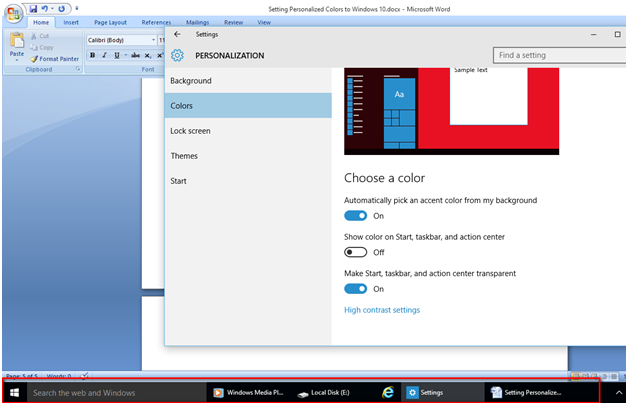This screenshot has height=405, width=628.
Task: Apply bold formatting in Word
Action: (93, 55)
